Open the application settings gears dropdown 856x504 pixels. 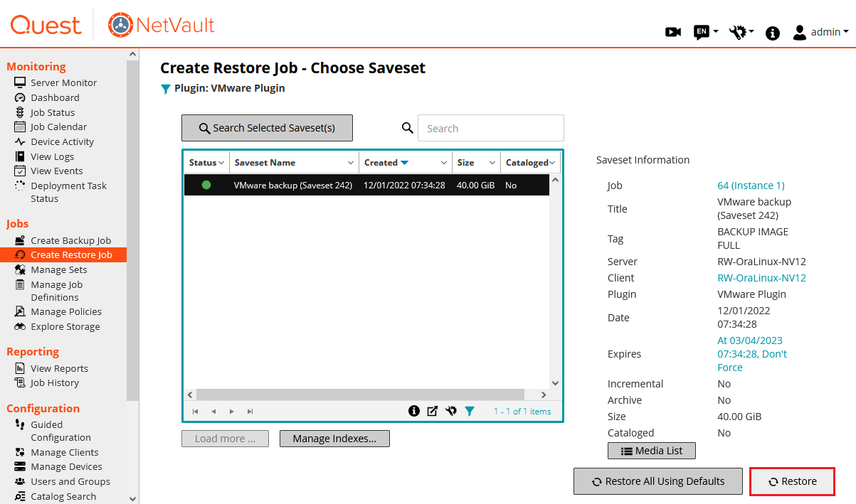(x=741, y=32)
